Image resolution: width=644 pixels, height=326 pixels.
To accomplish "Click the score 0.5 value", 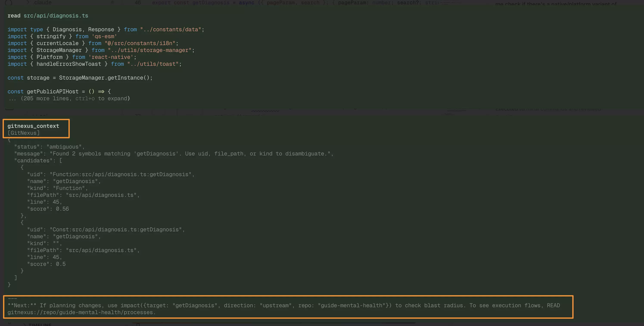I will [x=61, y=264].
